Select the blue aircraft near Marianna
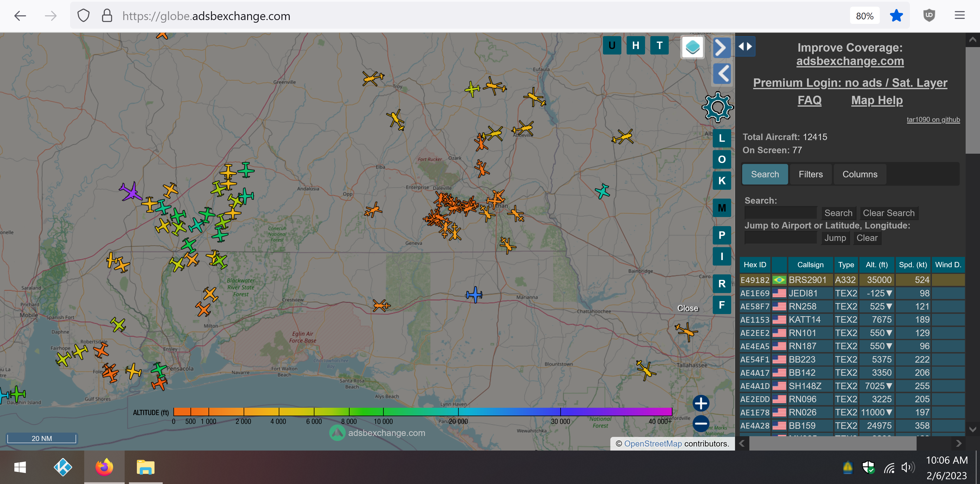 474,295
